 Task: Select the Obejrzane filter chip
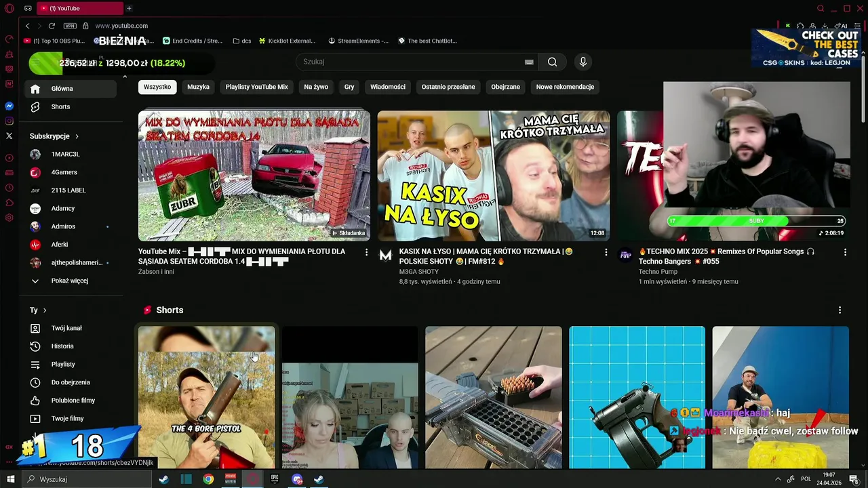[505, 87]
